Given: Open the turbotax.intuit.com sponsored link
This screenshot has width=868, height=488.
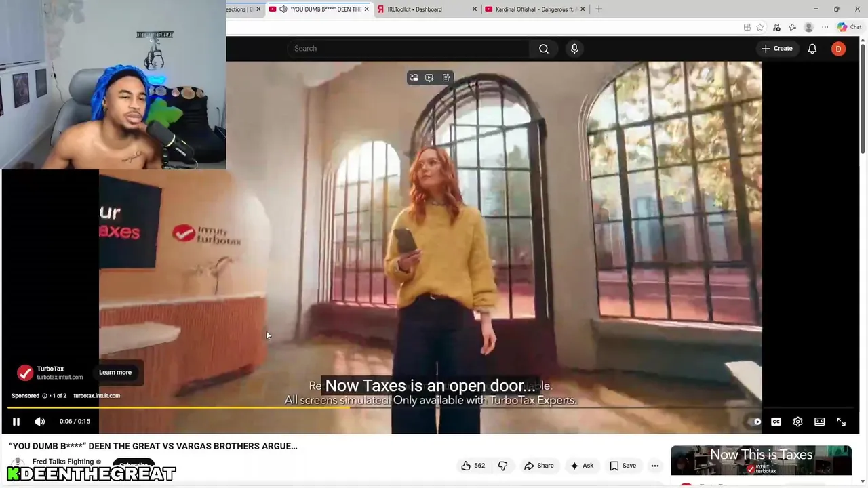Looking at the screenshot, I should click(96, 396).
